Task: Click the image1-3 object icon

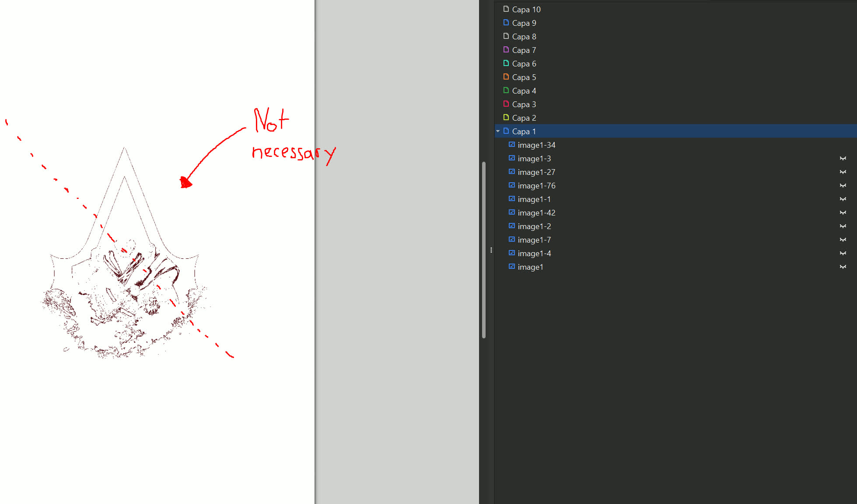Action: [x=512, y=158]
